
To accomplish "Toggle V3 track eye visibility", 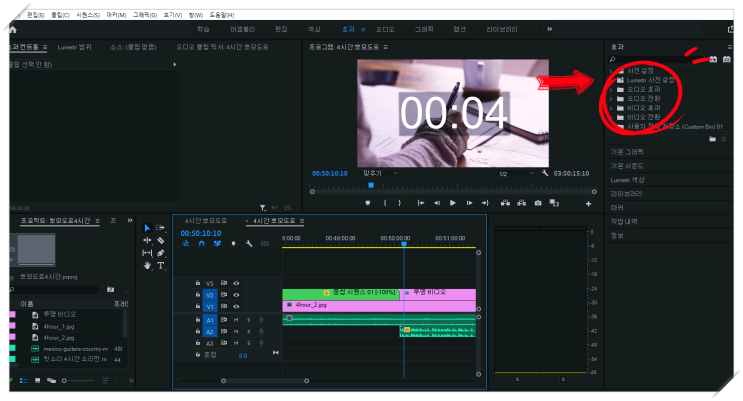I will (x=236, y=283).
